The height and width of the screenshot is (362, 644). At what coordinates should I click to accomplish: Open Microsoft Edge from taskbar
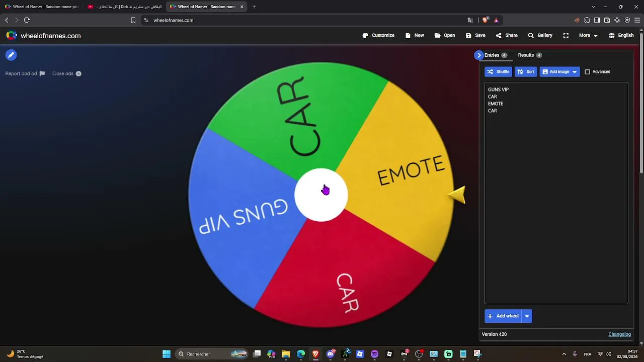[x=301, y=354]
